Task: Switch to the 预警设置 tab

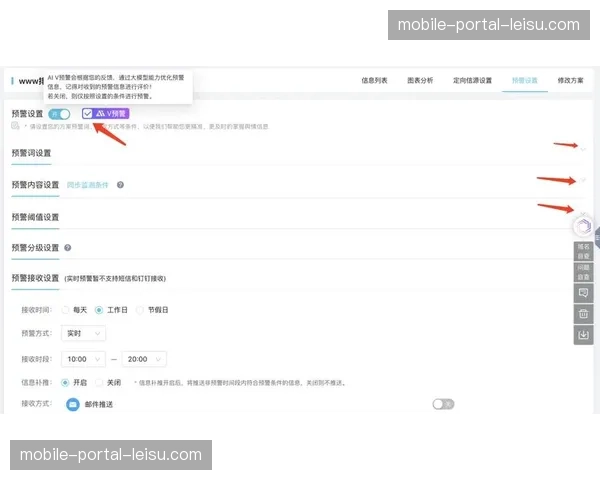Action: 525,80
